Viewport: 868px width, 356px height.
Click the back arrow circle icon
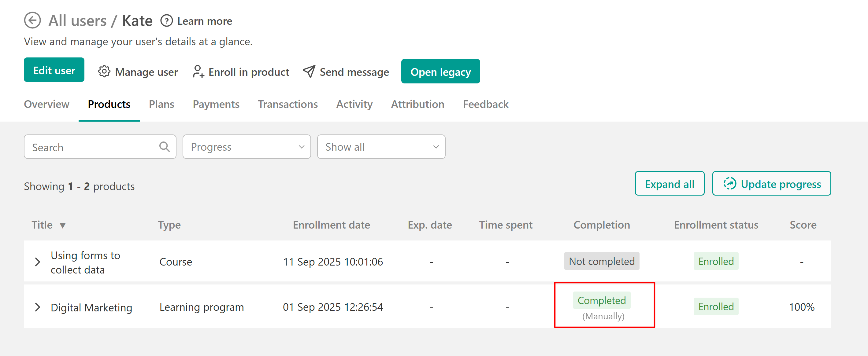tap(32, 20)
